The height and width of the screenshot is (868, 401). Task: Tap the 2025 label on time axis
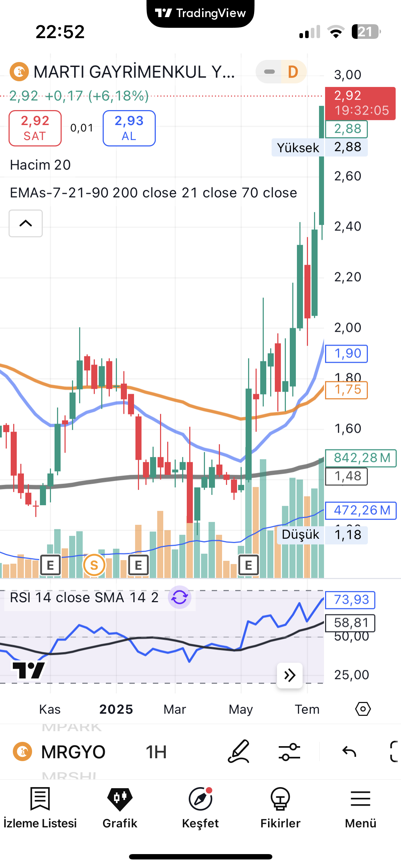pyautogui.click(x=116, y=709)
